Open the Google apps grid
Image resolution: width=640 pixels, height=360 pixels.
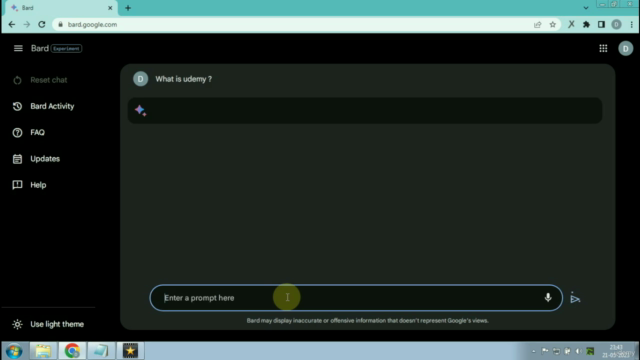coord(603,49)
